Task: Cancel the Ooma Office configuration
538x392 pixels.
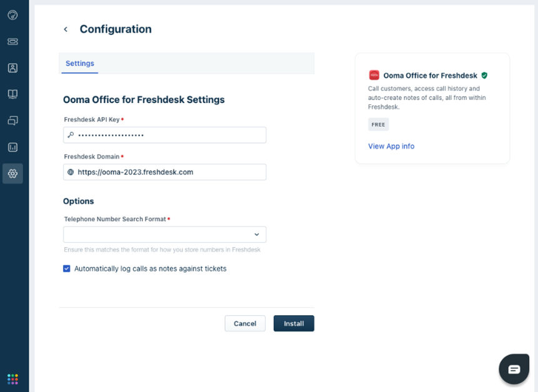Action: pyautogui.click(x=245, y=323)
